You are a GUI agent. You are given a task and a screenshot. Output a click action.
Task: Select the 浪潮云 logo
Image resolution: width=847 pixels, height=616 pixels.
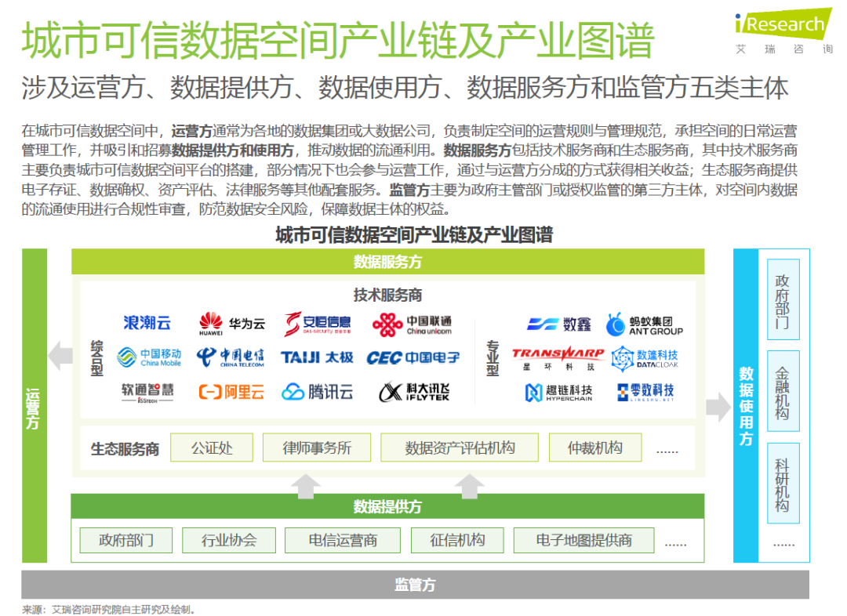[x=146, y=324]
